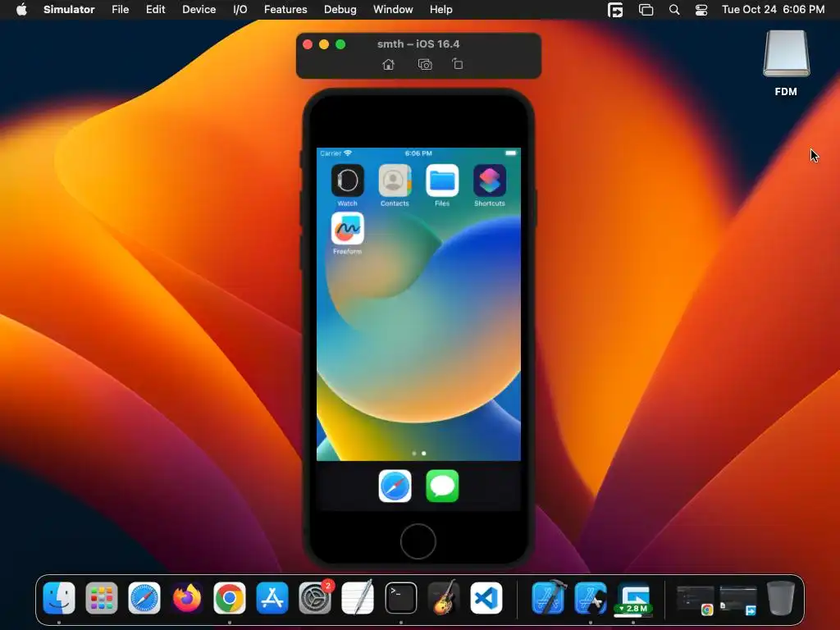Open Google Chrome from the Dock

tap(230, 598)
